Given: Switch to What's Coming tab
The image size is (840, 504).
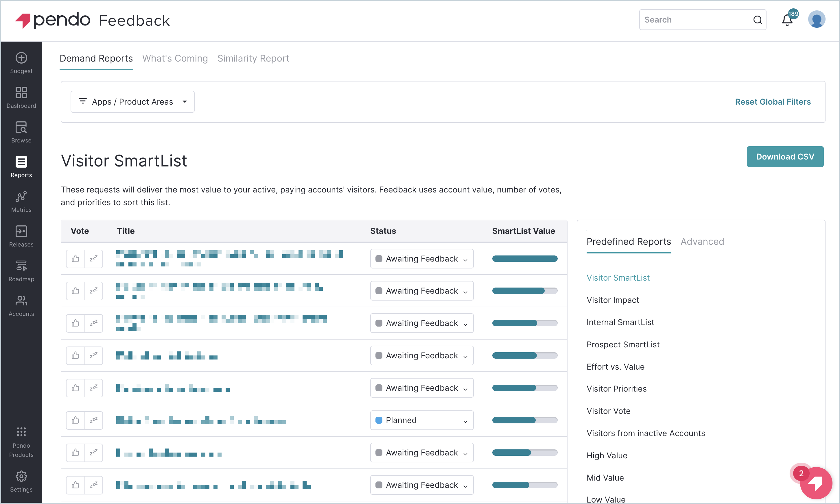Looking at the screenshot, I should [175, 58].
